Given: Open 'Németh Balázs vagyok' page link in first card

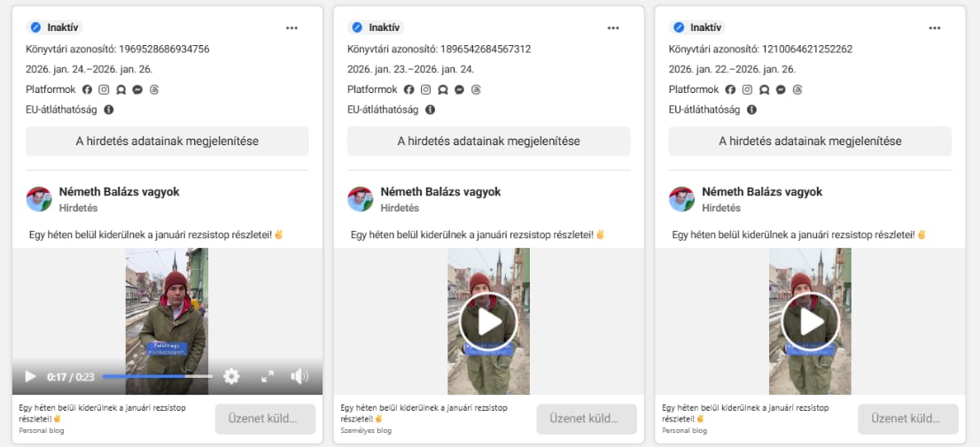Looking at the screenshot, I should tap(119, 192).
